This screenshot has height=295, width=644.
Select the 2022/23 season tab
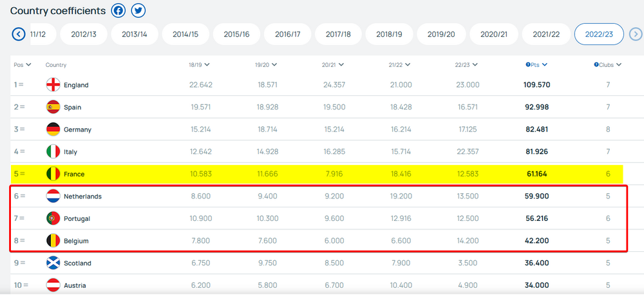(x=599, y=34)
